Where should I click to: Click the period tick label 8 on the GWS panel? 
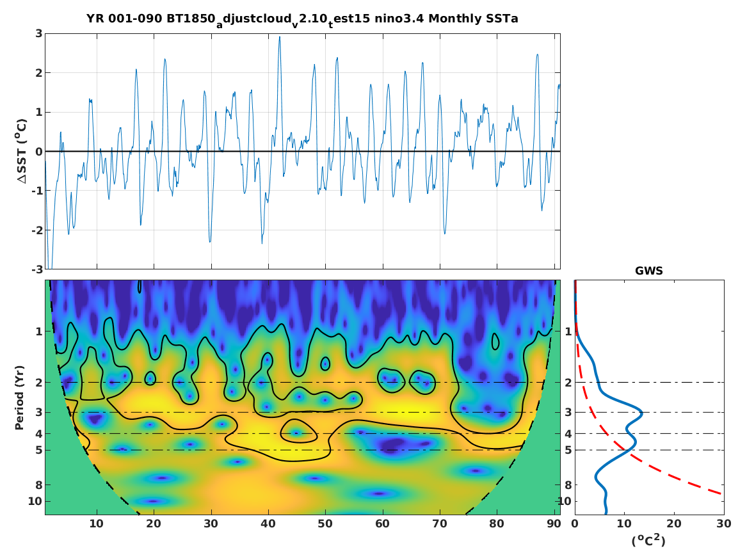568,484
